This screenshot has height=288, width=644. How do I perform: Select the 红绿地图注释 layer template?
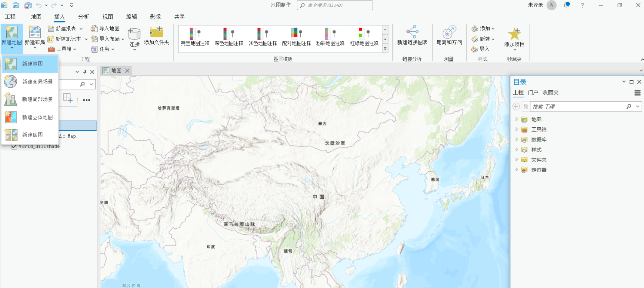click(364, 37)
